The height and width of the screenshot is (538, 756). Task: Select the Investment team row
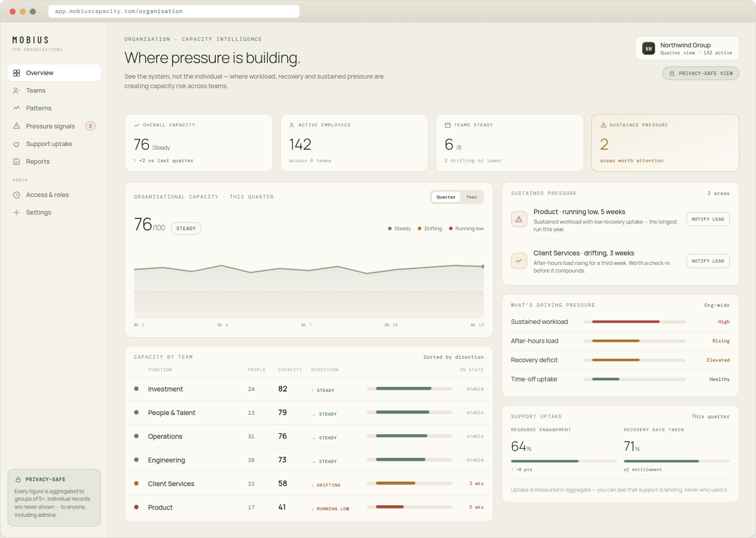tap(309, 389)
